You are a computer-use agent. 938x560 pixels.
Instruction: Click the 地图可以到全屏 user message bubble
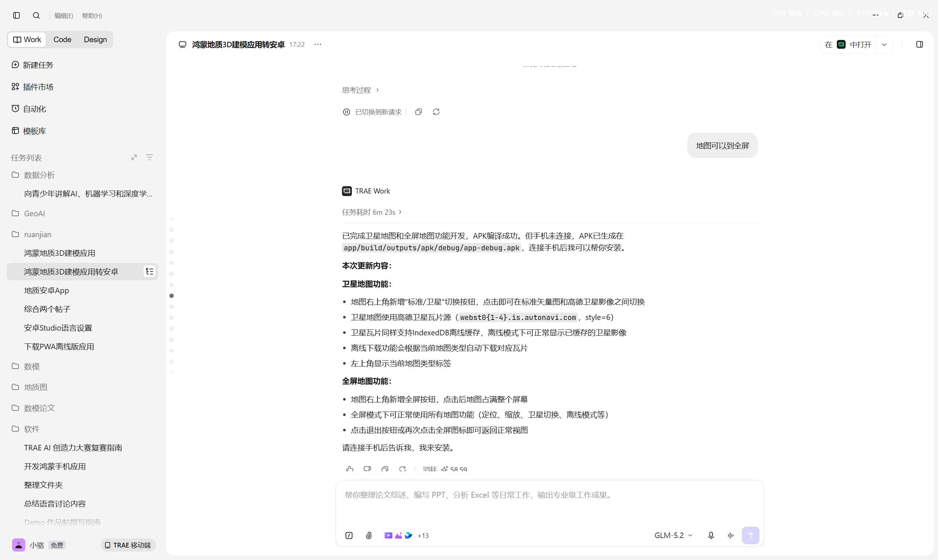(722, 145)
